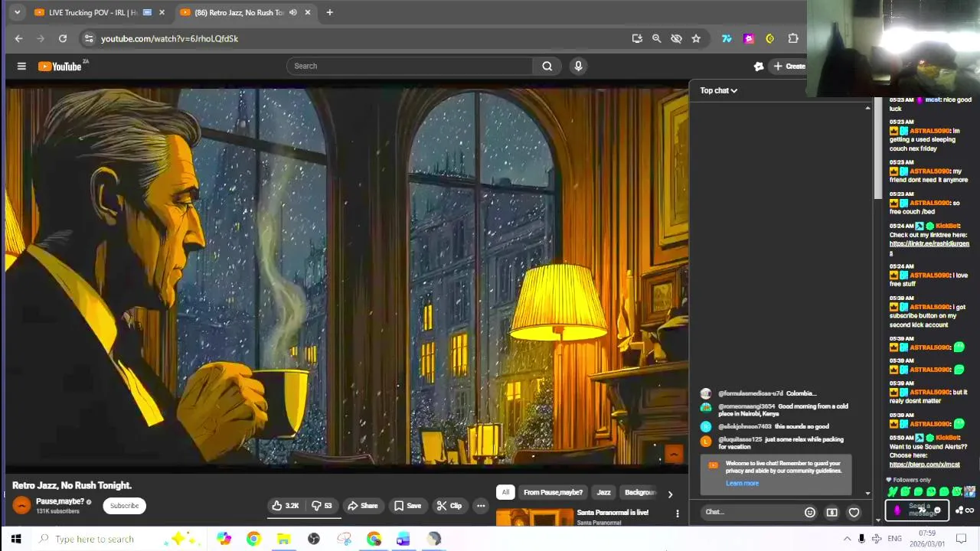The width and height of the screenshot is (980, 551).
Task: Open the YouTube guide hamburger menu
Action: point(21,67)
